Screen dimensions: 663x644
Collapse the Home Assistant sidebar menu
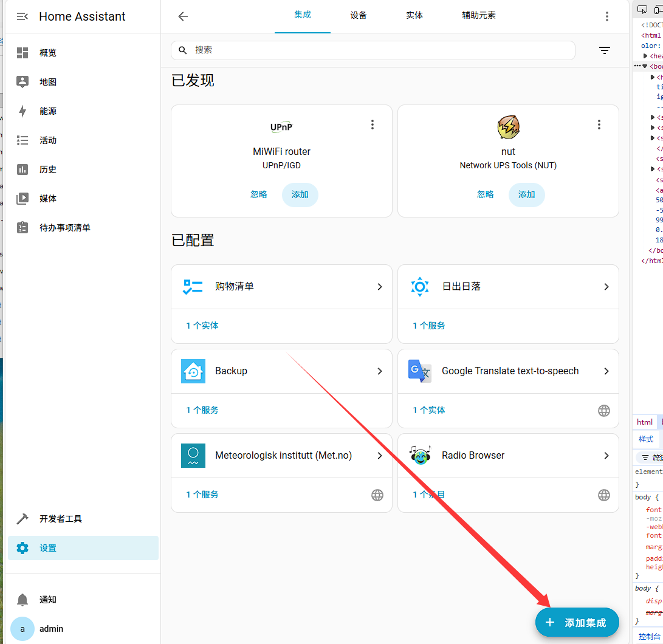coord(22,16)
